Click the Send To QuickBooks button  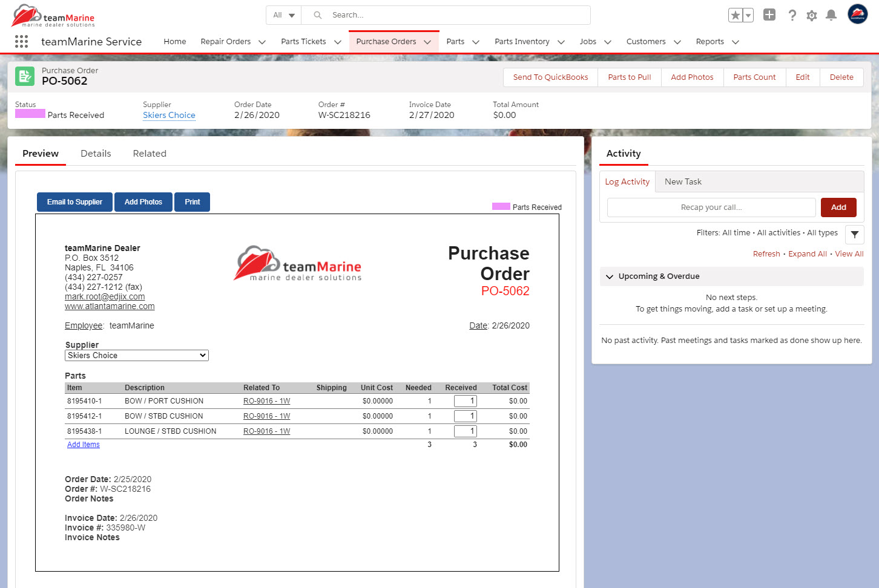[550, 77]
